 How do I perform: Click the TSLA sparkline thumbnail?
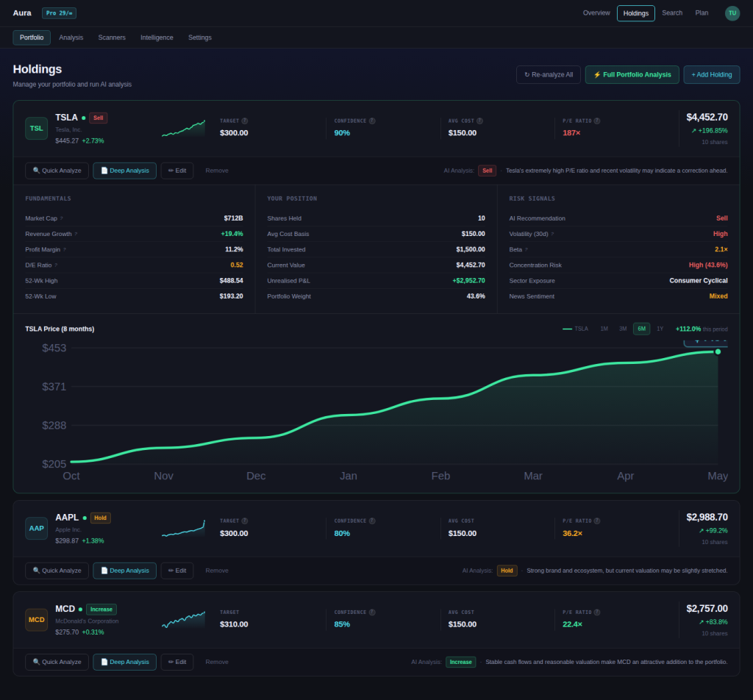tap(183, 129)
